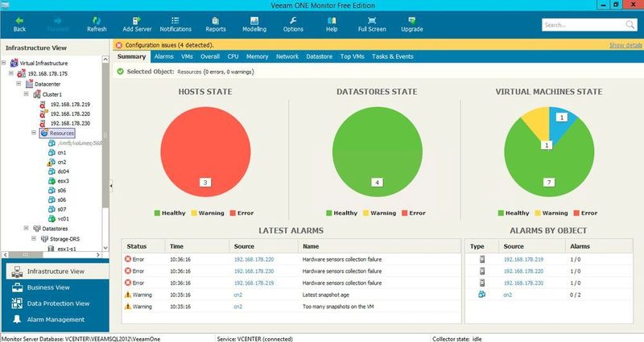Sort Latest Alarms by Status column

pyautogui.click(x=143, y=246)
